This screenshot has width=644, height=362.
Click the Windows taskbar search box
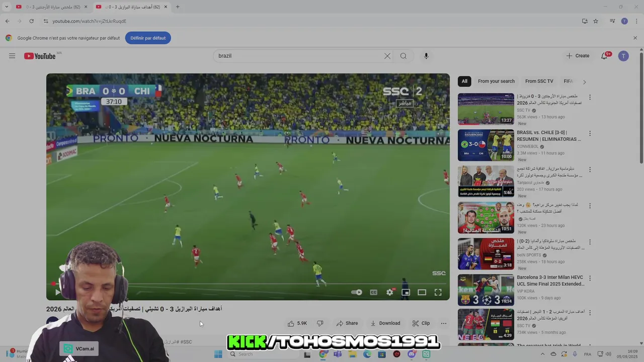[x=262, y=354]
